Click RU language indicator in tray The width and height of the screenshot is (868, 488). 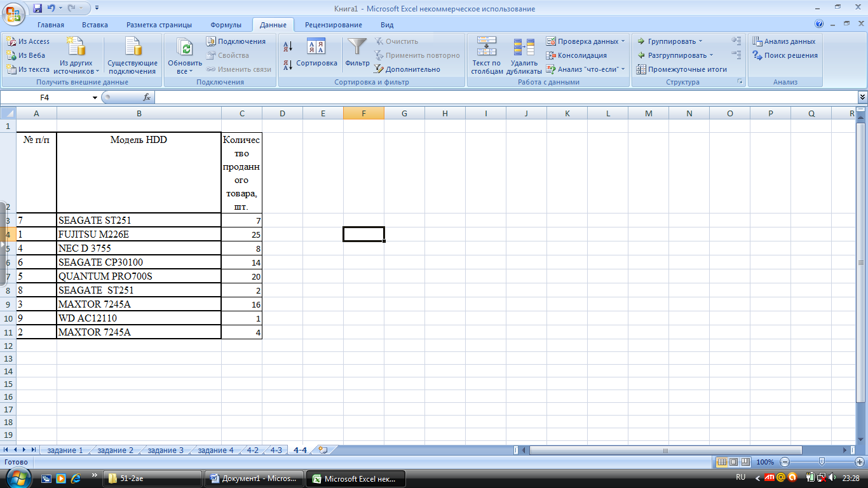pos(740,477)
